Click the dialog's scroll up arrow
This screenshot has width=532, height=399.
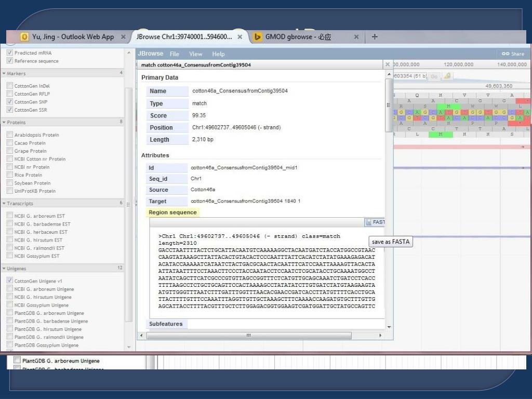pyautogui.click(x=389, y=74)
